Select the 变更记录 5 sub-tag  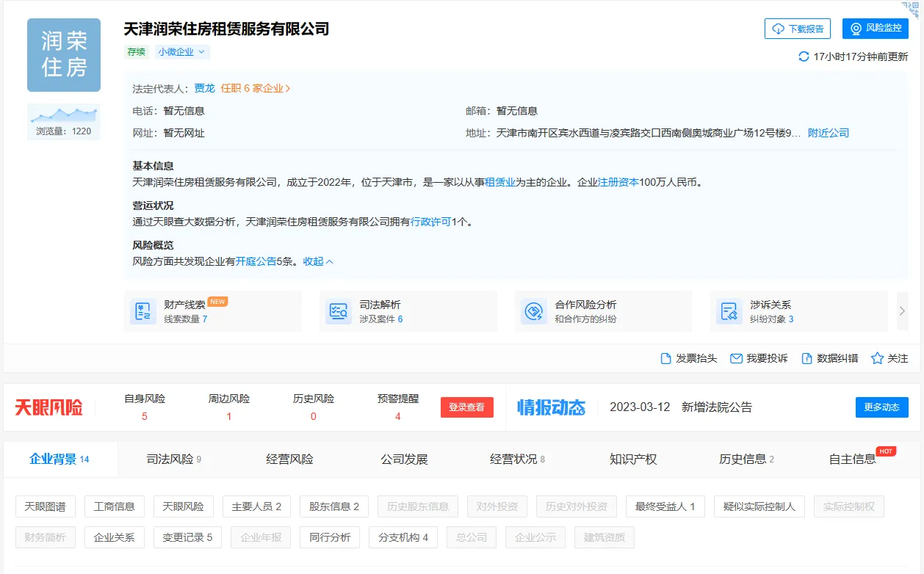(x=187, y=537)
